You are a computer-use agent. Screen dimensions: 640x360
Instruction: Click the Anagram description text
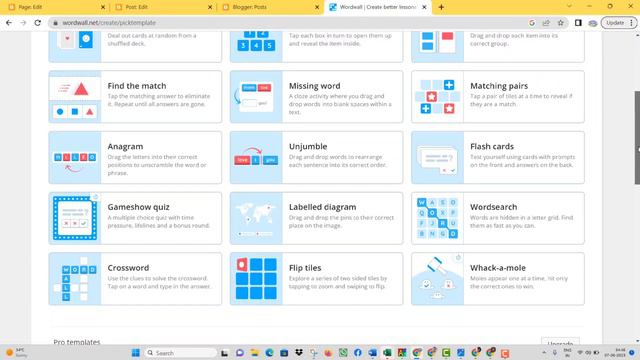coord(157,165)
